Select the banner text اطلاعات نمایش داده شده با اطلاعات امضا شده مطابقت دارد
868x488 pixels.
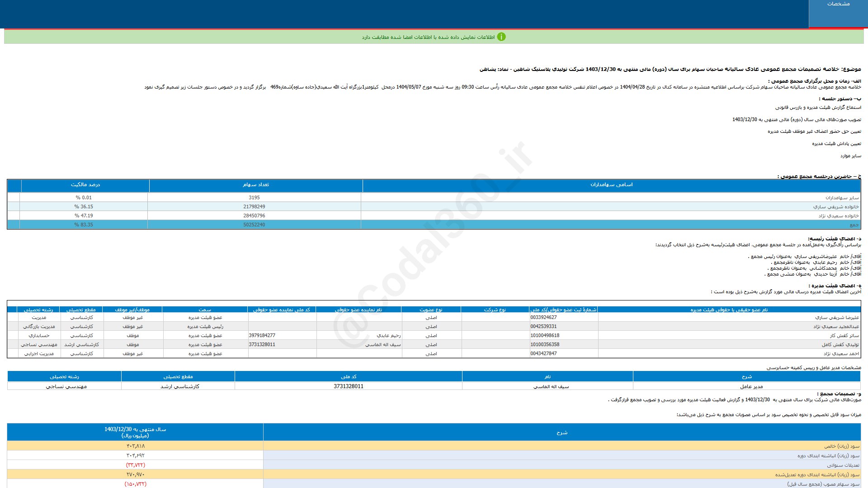[428, 37]
